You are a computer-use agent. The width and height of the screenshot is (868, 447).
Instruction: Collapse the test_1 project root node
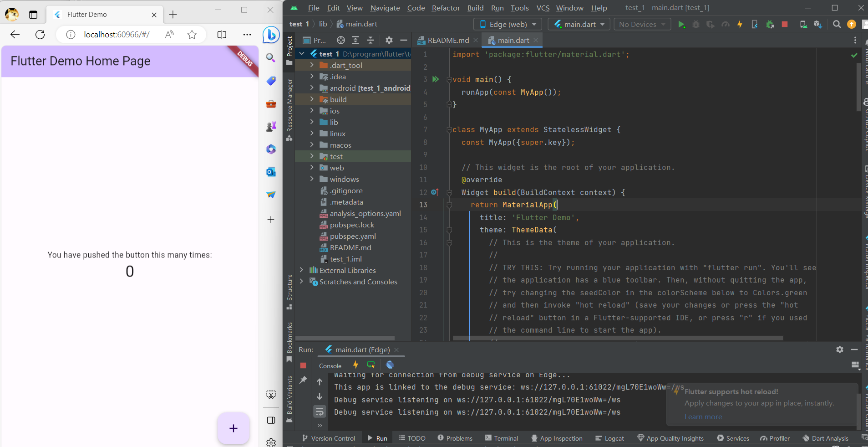coord(302,54)
